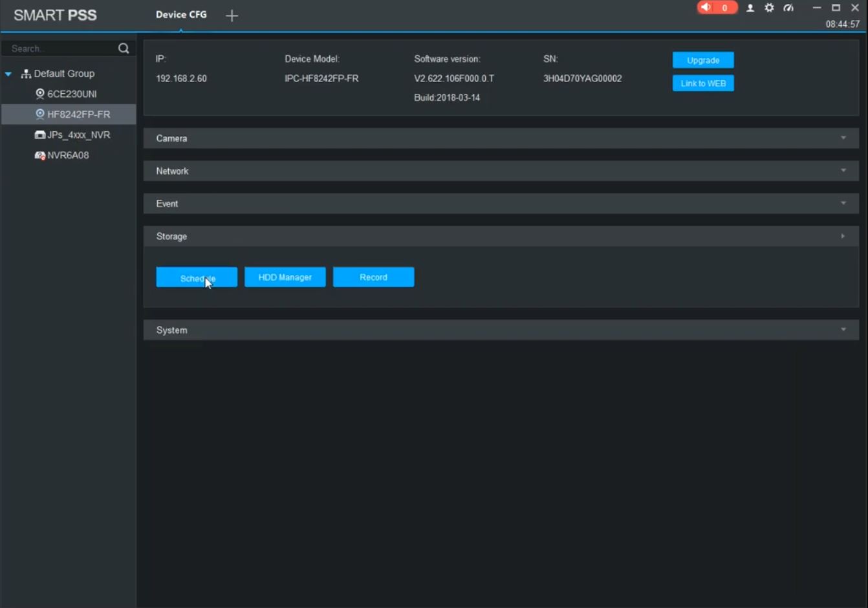Click the Upgrade button
This screenshot has width=868, height=608.
tap(702, 60)
